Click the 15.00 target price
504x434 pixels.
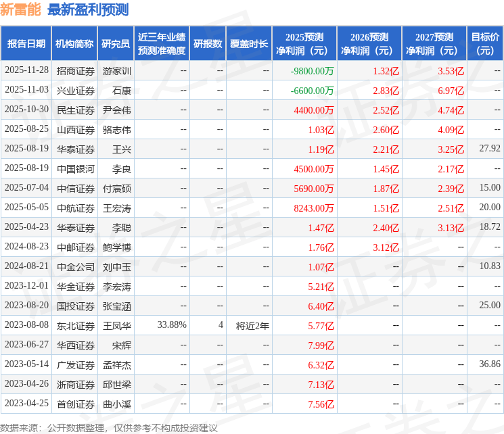490,188
